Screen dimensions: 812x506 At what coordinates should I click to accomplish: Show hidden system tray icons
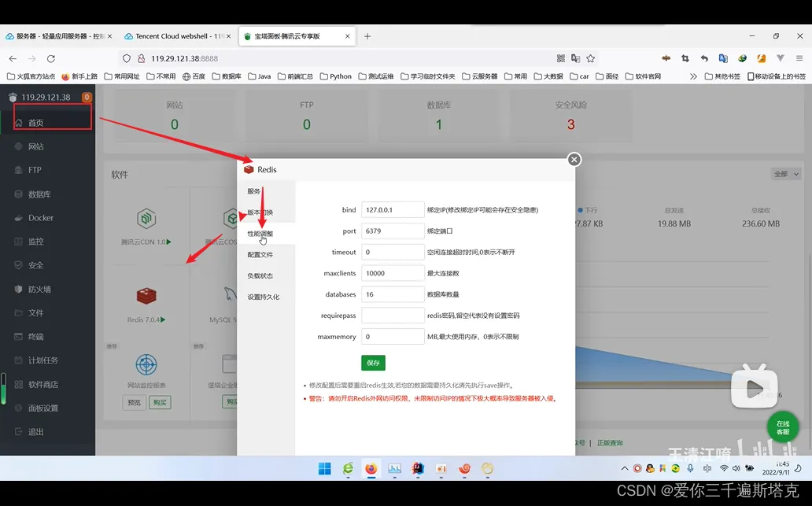point(625,469)
